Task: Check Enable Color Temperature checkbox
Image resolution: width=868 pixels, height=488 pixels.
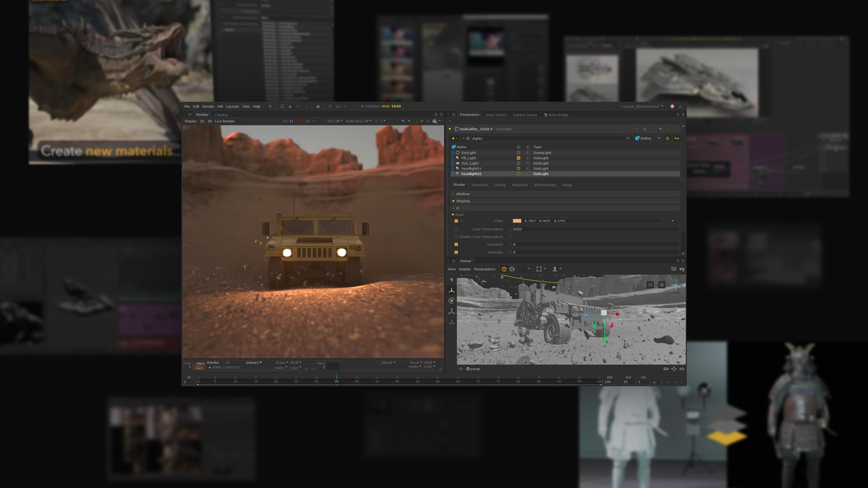Action: [x=514, y=237]
